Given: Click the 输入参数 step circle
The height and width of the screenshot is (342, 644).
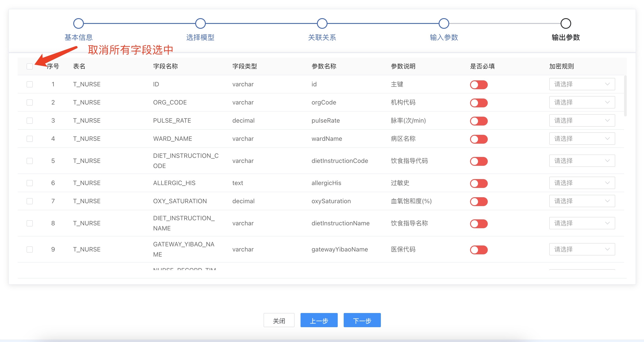Looking at the screenshot, I should coord(444,23).
